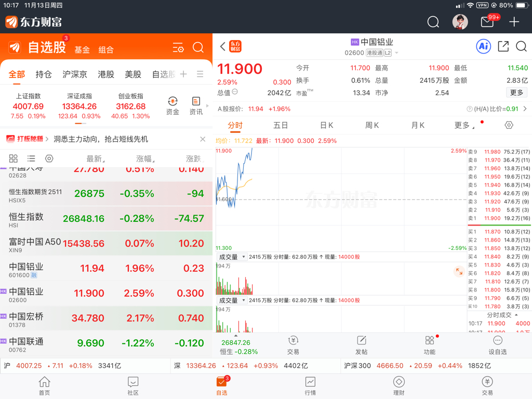Expand the 打板秘籍 banner arrow

click(x=47, y=139)
